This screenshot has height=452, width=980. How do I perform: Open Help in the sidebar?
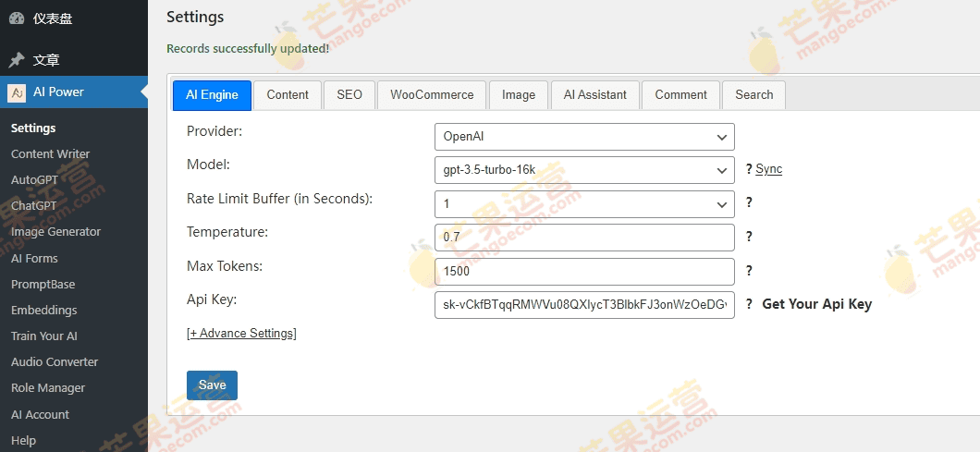[x=23, y=441]
